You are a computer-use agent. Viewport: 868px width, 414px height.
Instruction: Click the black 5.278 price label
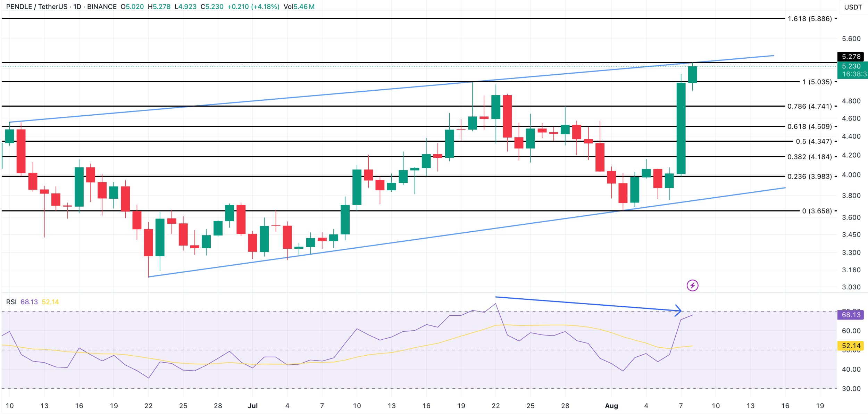point(851,57)
